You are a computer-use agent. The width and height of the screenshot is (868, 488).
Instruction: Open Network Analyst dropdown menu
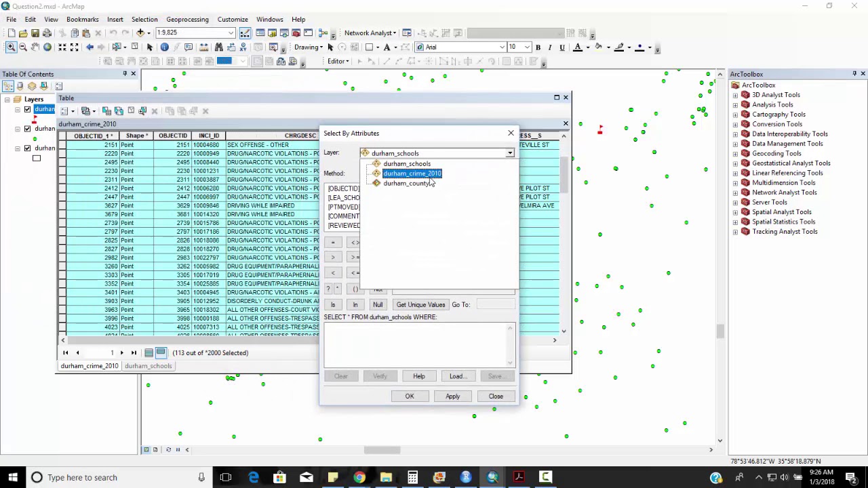coord(370,33)
